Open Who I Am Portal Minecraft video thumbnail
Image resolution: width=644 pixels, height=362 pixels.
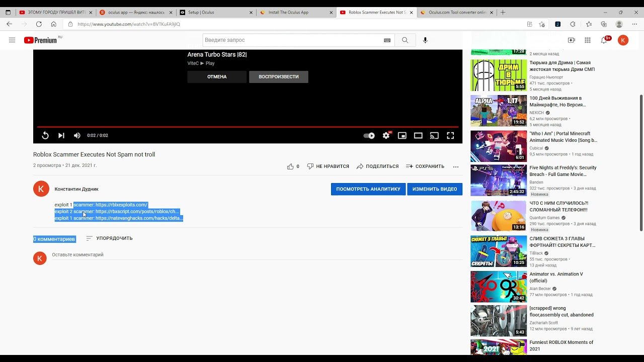point(499,146)
